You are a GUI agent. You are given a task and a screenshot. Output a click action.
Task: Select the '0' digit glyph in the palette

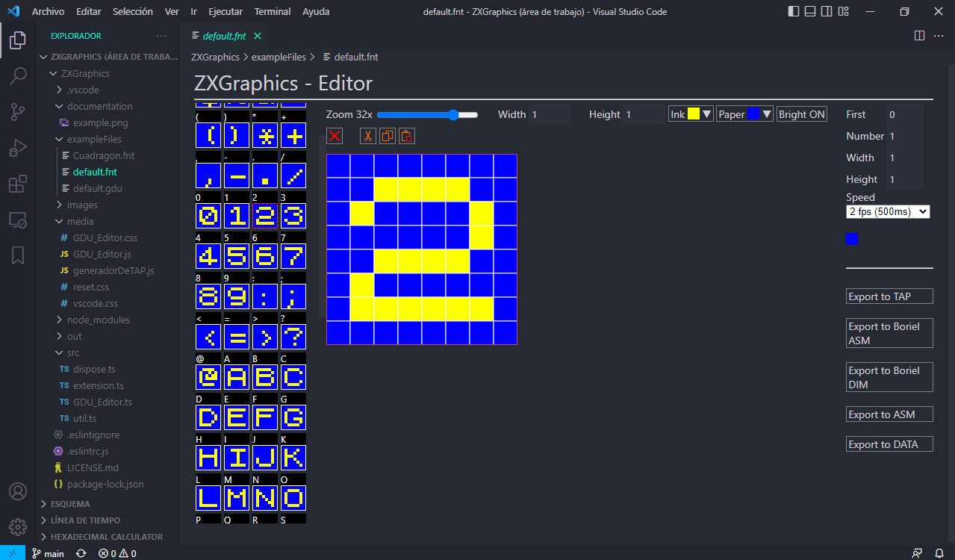208,216
